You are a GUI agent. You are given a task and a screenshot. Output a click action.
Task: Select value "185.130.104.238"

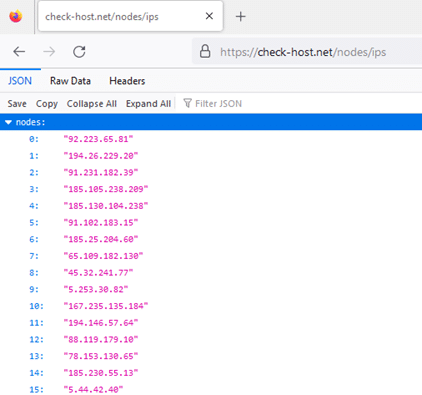pos(106,206)
